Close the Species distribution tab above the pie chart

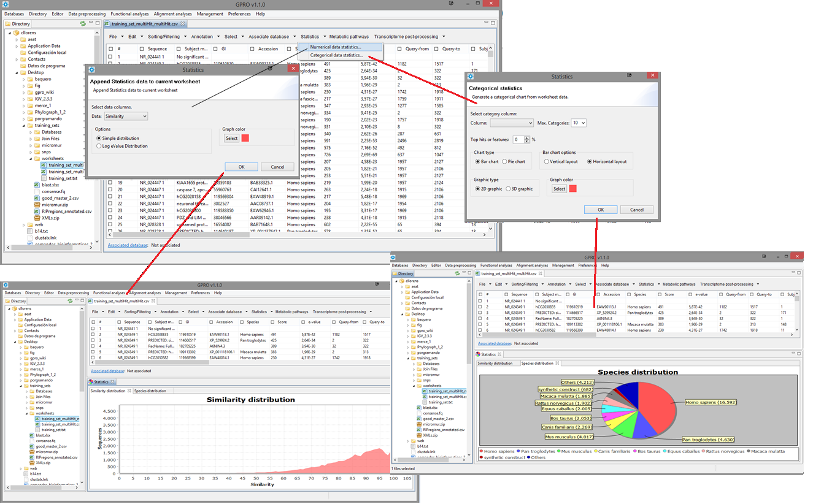click(557, 363)
